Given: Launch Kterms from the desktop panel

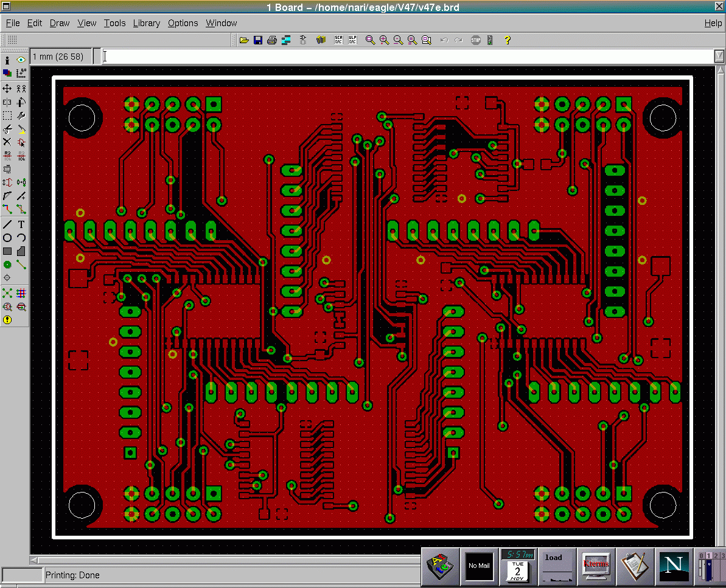Looking at the screenshot, I should point(596,565).
